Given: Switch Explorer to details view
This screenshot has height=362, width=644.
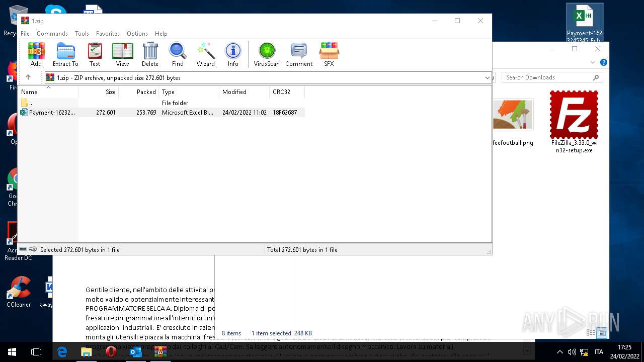Looking at the screenshot, I should coord(591,333).
